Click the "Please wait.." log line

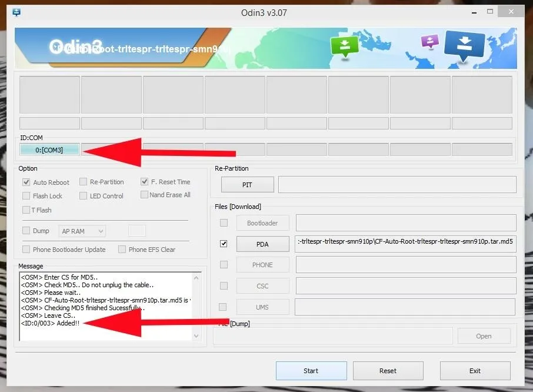pos(51,293)
